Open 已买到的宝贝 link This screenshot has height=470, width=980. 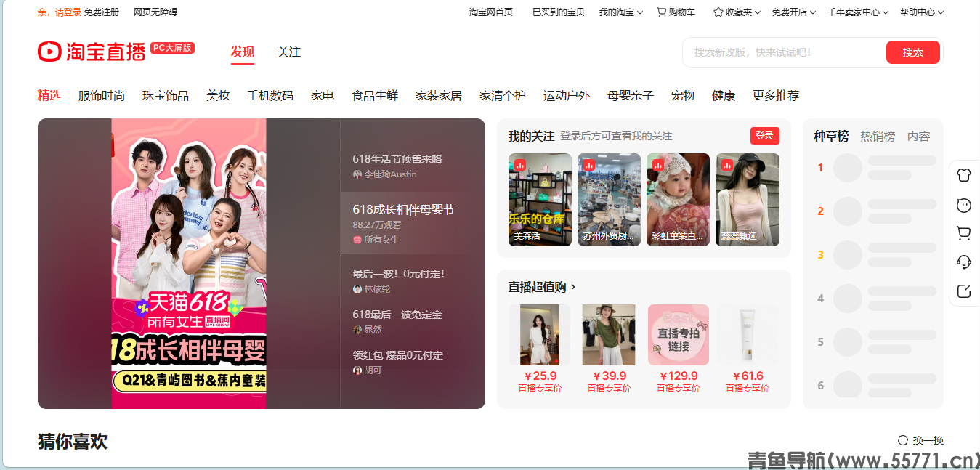(x=559, y=12)
